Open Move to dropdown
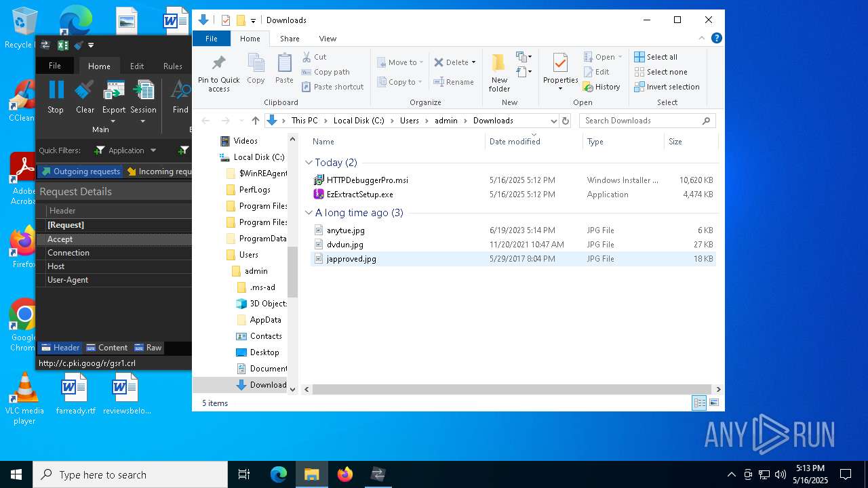Screen dimensions: 868x488 (x=400, y=62)
